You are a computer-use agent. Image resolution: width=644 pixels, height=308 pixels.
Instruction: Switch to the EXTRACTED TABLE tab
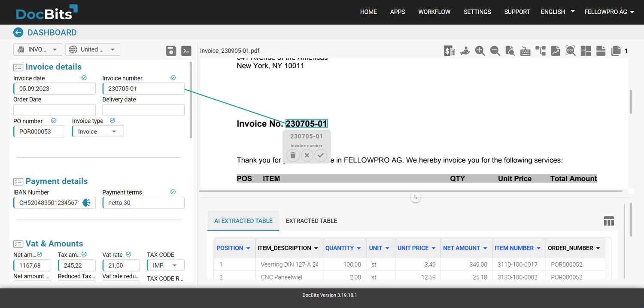point(311,220)
